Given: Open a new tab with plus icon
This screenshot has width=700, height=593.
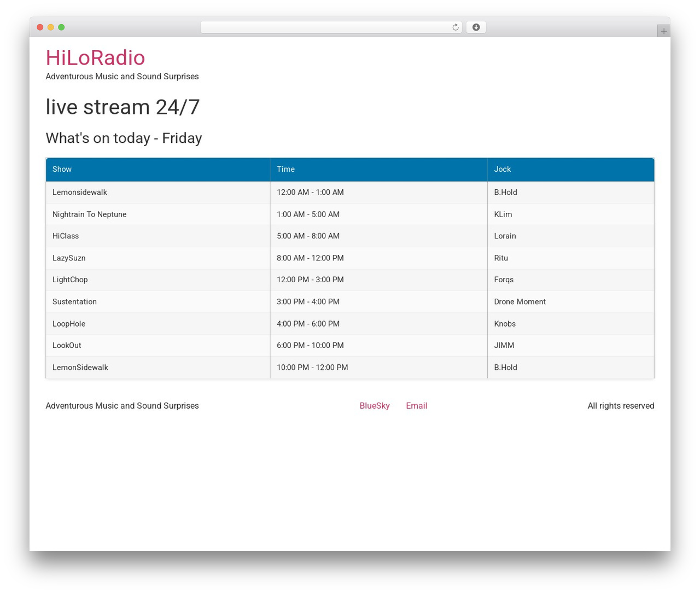Looking at the screenshot, I should (x=663, y=31).
